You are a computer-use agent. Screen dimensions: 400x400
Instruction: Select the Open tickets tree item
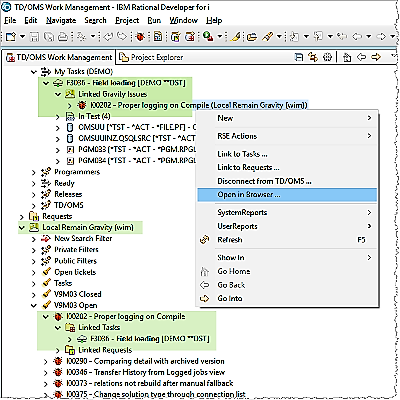click(x=75, y=272)
